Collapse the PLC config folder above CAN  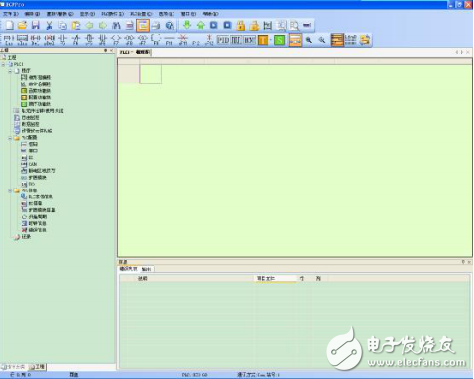(x=10, y=137)
